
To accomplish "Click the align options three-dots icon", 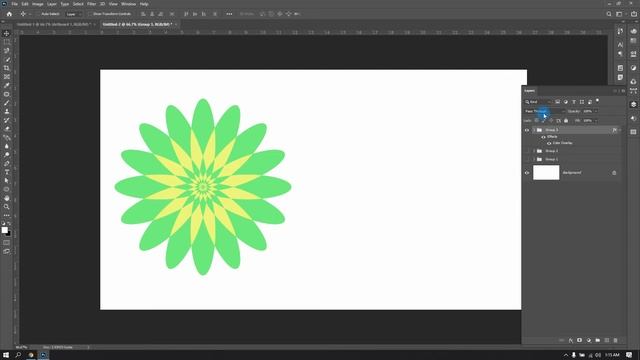I will pos(229,14).
